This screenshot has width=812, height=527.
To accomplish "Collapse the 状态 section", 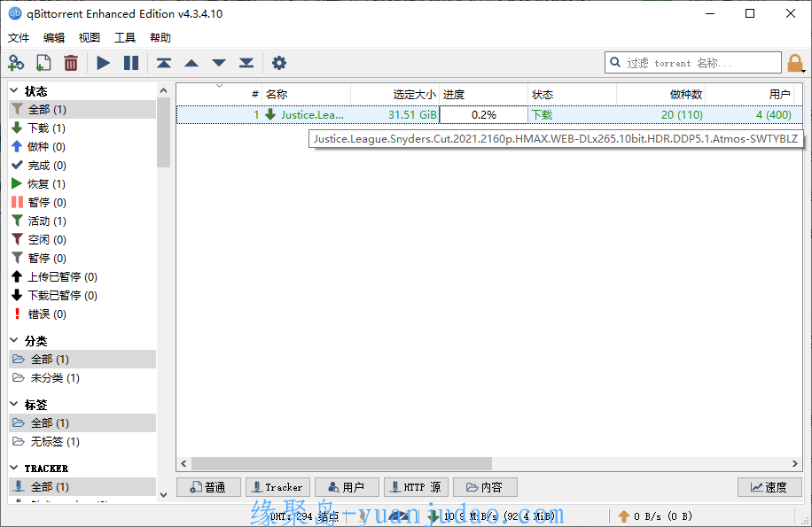I will (14, 90).
